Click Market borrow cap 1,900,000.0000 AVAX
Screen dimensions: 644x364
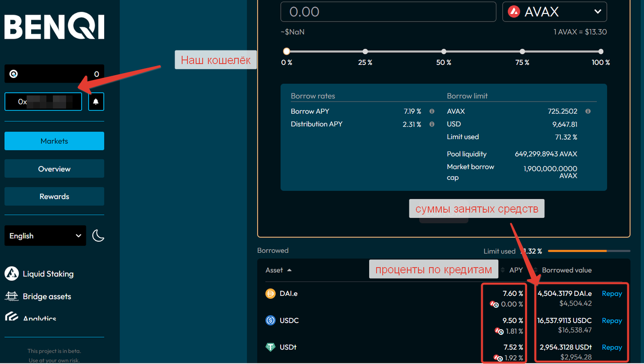coord(550,172)
